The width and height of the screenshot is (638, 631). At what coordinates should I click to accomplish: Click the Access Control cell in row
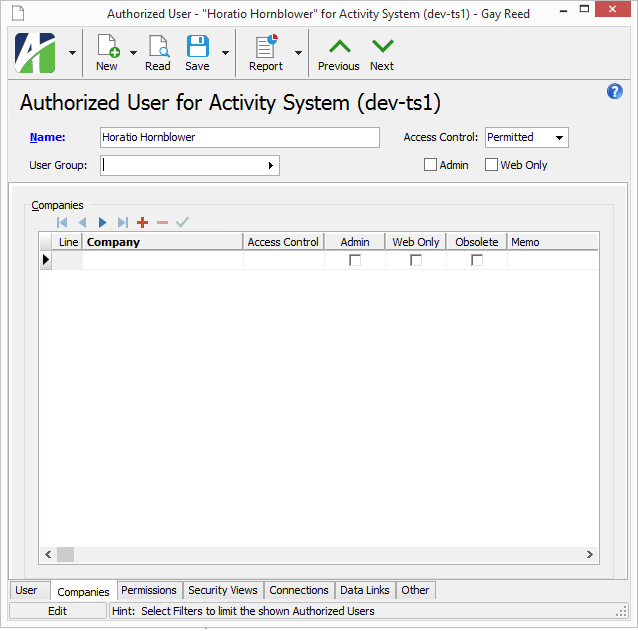pyautogui.click(x=284, y=260)
